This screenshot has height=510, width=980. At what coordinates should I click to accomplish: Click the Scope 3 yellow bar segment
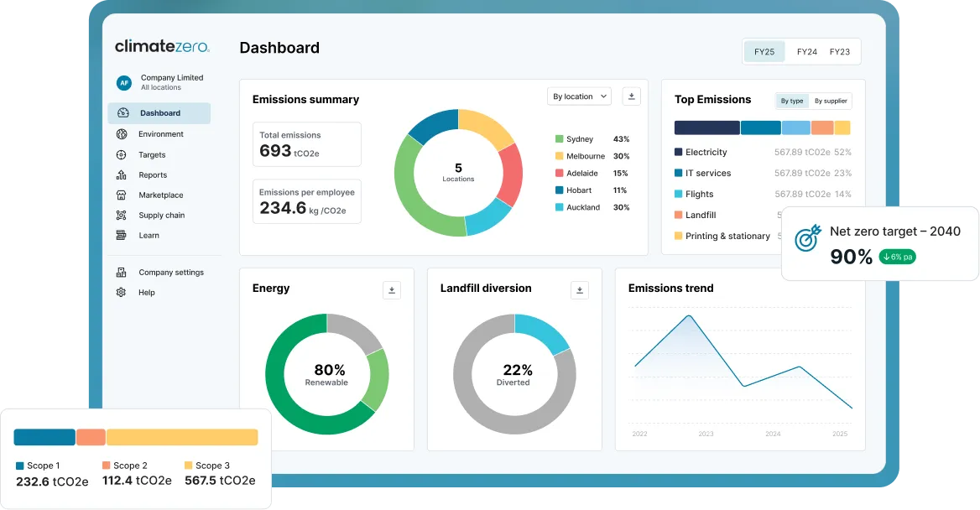(x=182, y=437)
